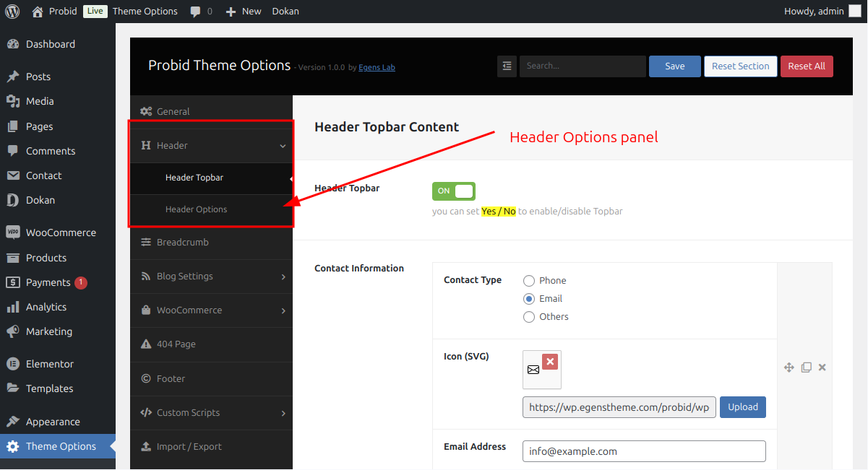Image resolution: width=868 pixels, height=470 pixels.
Task: Collapse the Header section chevron
Action: click(283, 146)
